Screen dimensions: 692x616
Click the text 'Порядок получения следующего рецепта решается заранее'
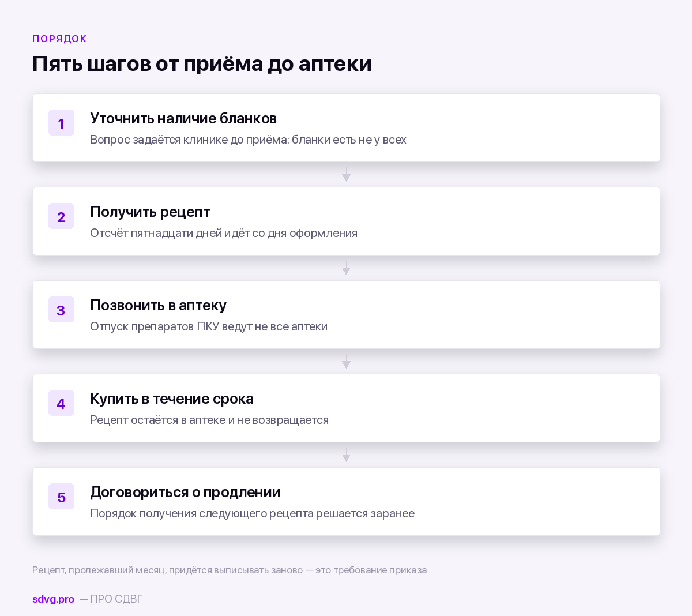pos(253,513)
